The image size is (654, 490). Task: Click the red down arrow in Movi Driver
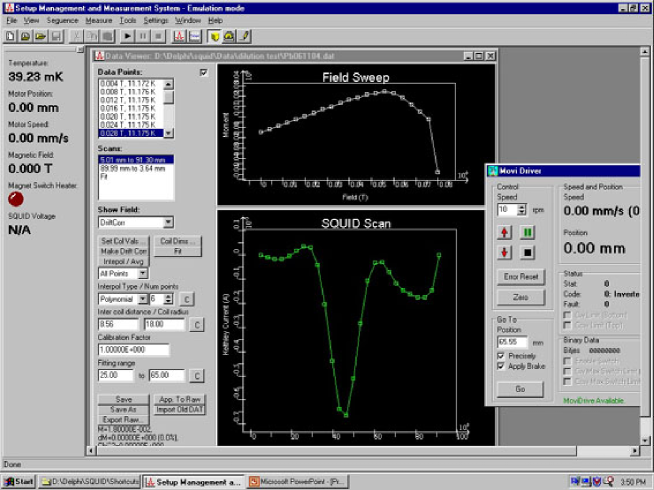point(505,252)
